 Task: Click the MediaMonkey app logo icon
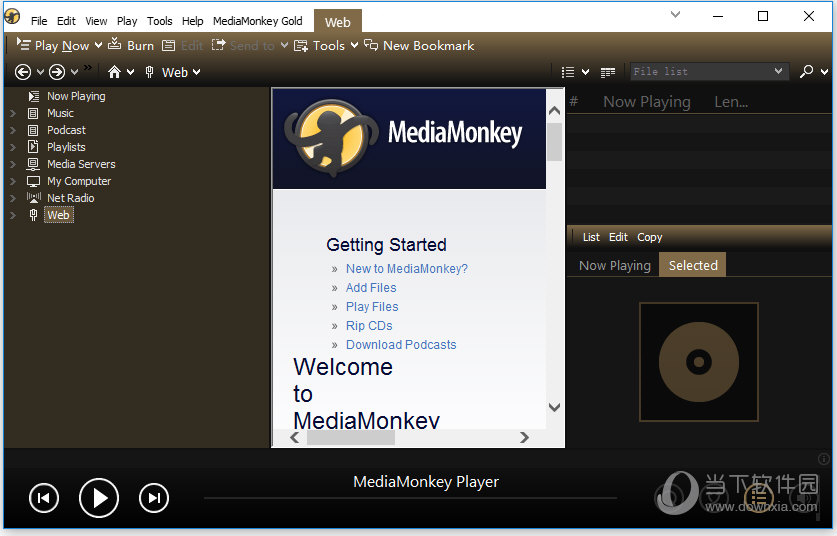coord(12,16)
